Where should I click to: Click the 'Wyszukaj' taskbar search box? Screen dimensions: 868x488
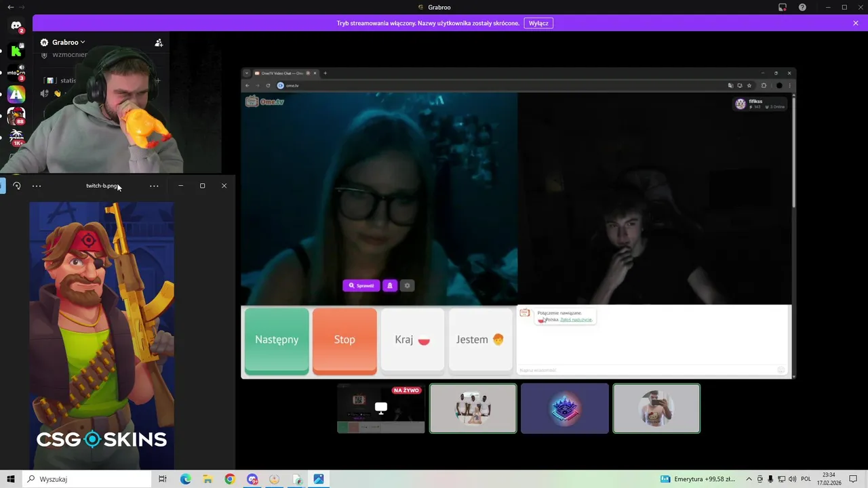(x=87, y=479)
